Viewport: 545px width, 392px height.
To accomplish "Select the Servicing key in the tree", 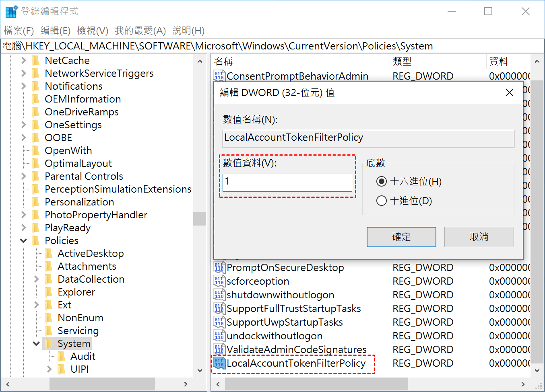I will (78, 330).
